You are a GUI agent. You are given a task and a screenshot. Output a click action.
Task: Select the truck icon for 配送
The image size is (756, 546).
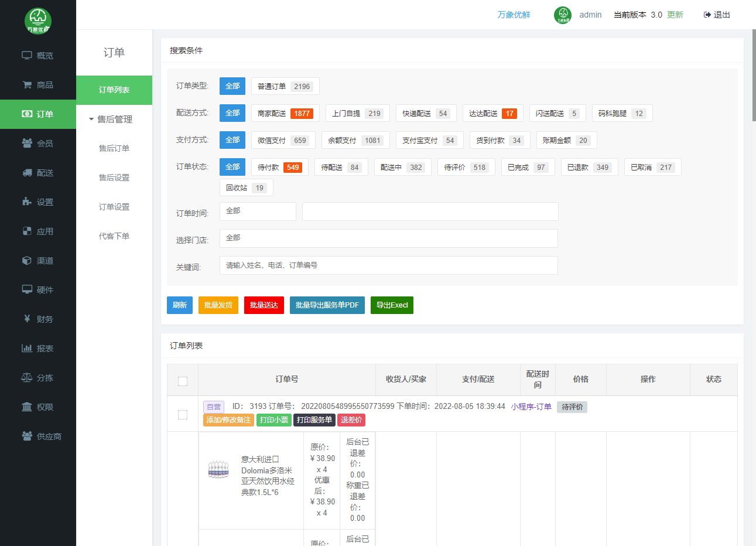27,173
